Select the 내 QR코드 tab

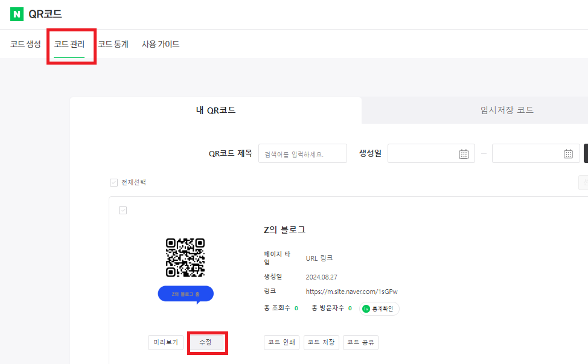tap(216, 110)
